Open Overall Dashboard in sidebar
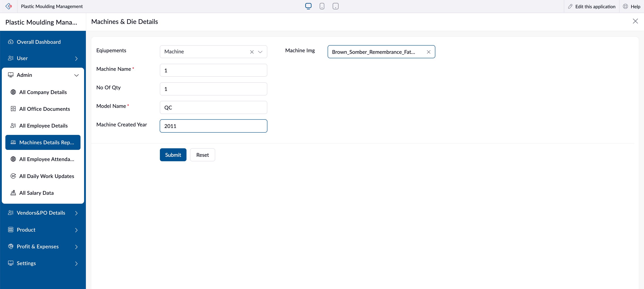644x289 pixels. point(38,42)
